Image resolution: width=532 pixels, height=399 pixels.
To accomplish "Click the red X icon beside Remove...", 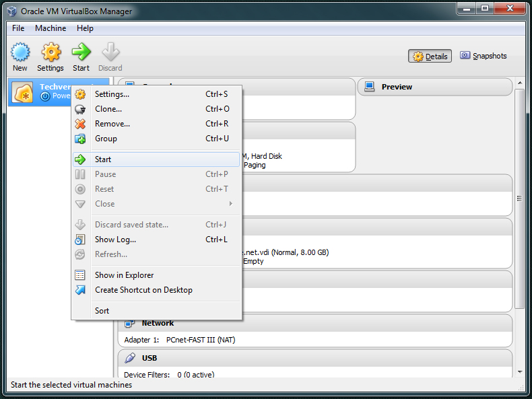I will (x=80, y=124).
